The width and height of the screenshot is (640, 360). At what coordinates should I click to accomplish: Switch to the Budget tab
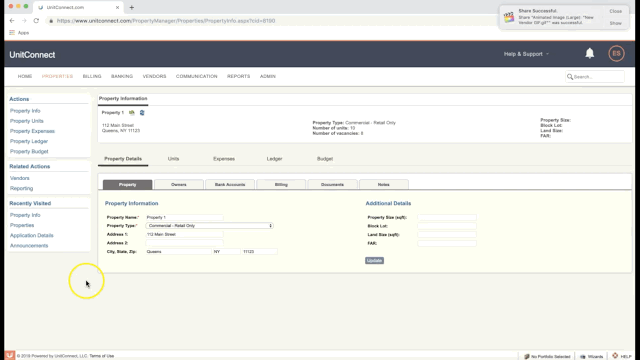coord(325,159)
